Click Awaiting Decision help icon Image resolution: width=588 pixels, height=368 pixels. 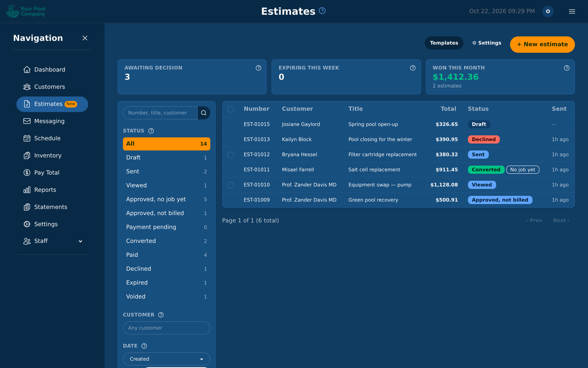pos(258,68)
